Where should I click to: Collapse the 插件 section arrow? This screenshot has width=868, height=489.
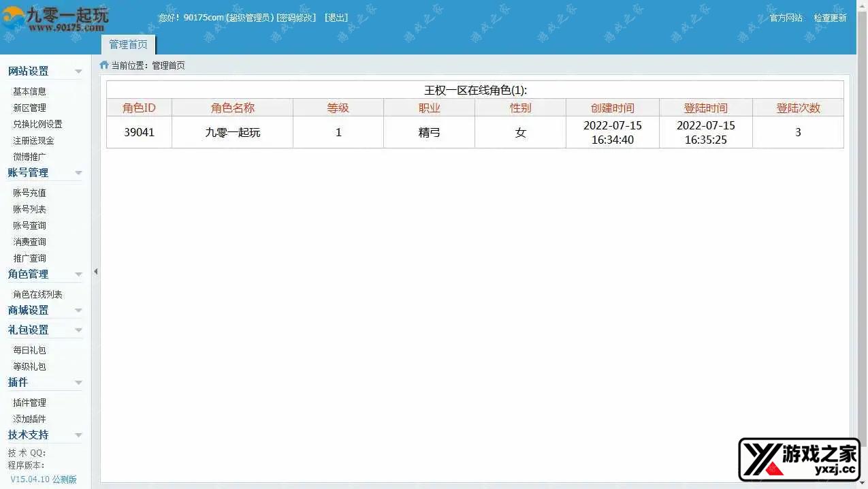[x=78, y=383]
